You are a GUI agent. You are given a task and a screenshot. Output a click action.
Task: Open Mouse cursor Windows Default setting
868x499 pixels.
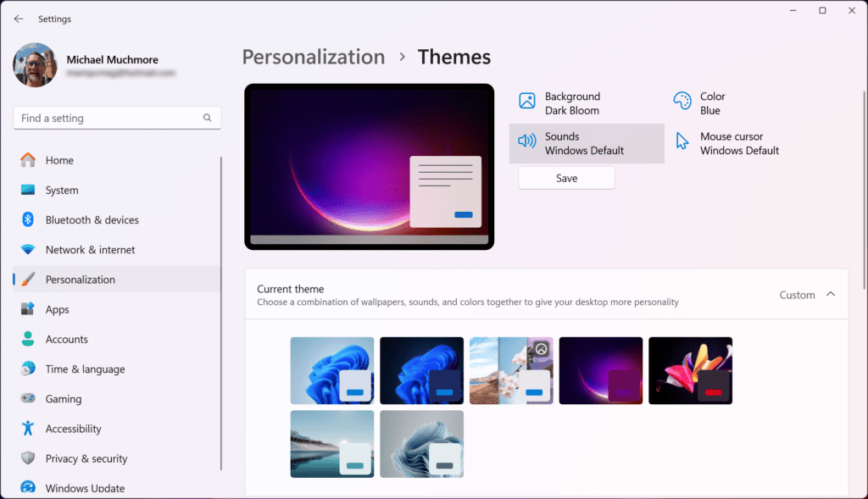[742, 143]
